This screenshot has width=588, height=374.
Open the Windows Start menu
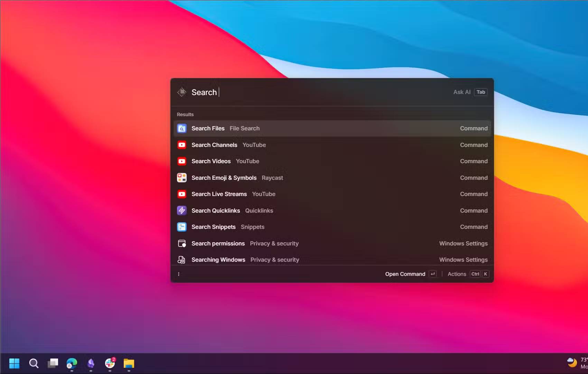point(14,363)
